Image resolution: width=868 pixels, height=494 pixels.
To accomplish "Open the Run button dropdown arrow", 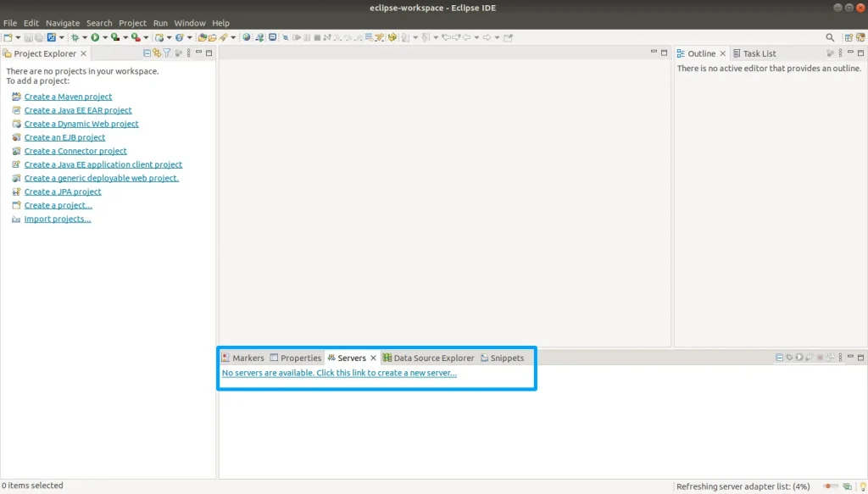I will 104,37.
